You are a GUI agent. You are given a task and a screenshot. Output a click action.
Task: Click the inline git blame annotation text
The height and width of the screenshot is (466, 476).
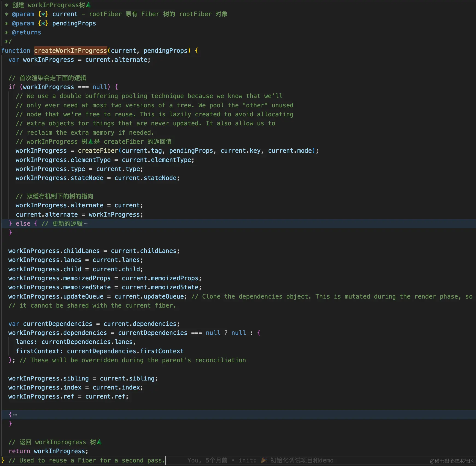click(260, 460)
